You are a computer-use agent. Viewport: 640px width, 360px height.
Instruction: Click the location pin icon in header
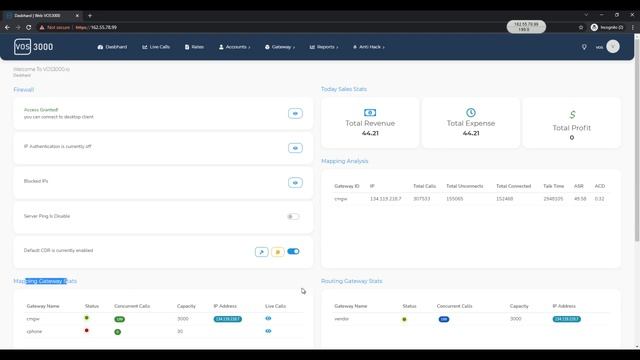click(x=584, y=47)
